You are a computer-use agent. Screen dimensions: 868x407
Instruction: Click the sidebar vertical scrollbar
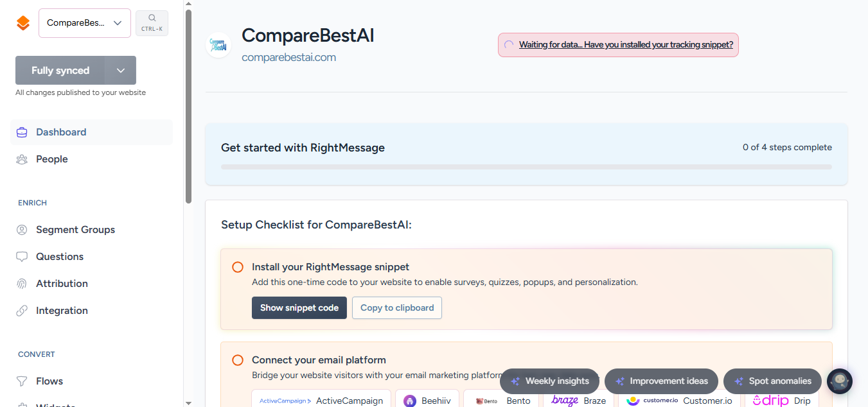188,107
